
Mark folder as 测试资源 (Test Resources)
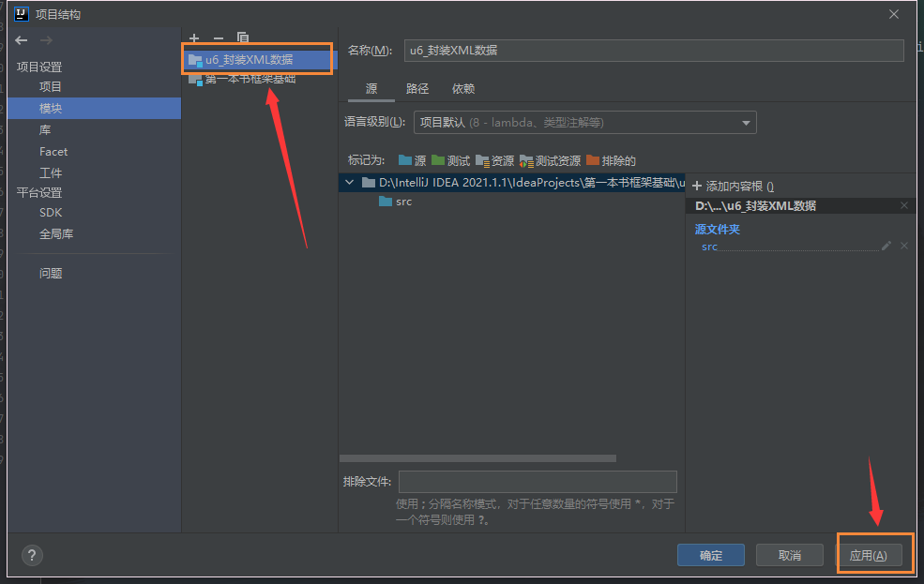coord(551,160)
